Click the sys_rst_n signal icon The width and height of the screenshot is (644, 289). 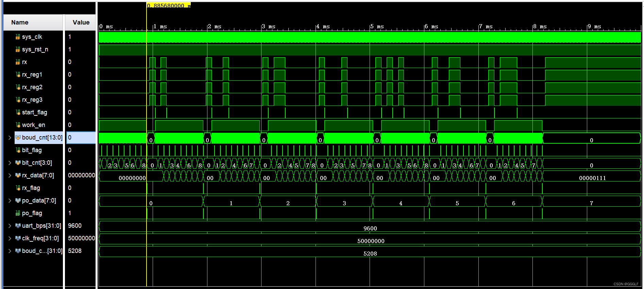(x=18, y=49)
